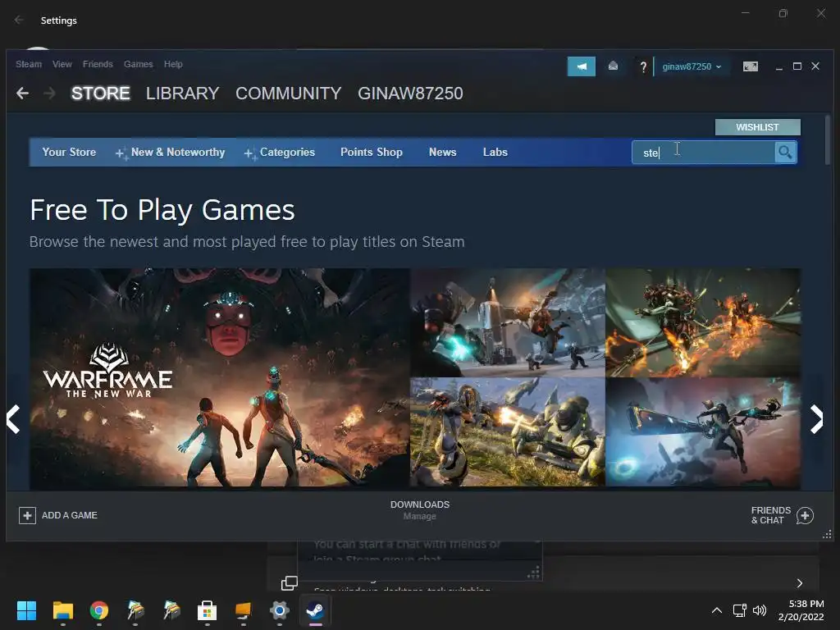Click the task view icon in Settings
This screenshot has height=630, width=840.
click(x=290, y=583)
